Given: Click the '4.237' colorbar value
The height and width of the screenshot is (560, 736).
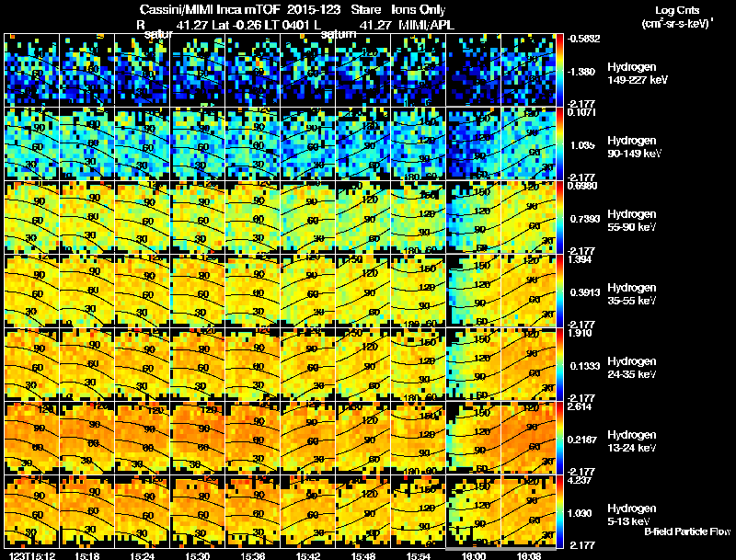Looking at the screenshot, I should [x=580, y=481].
